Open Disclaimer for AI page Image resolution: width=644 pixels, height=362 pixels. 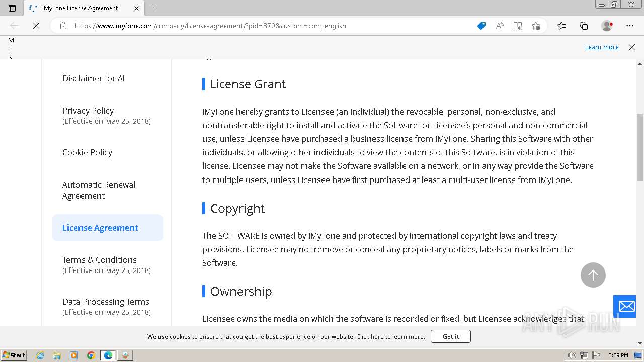94,78
